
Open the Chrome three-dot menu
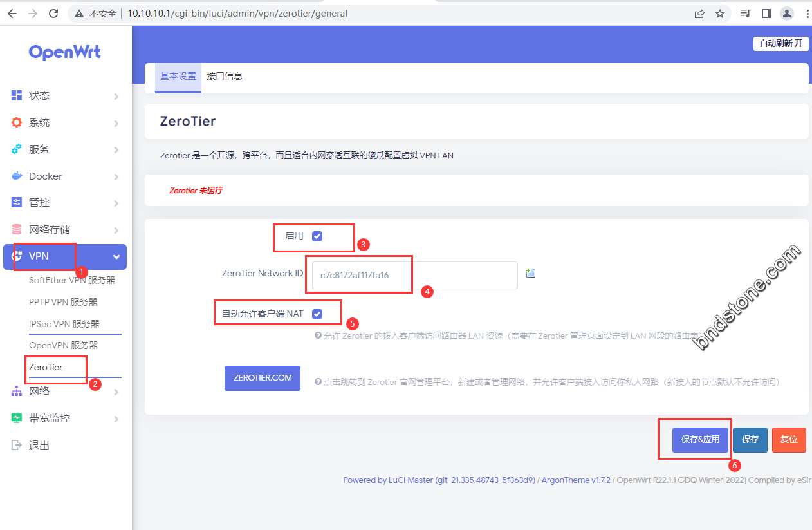(x=806, y=14)
